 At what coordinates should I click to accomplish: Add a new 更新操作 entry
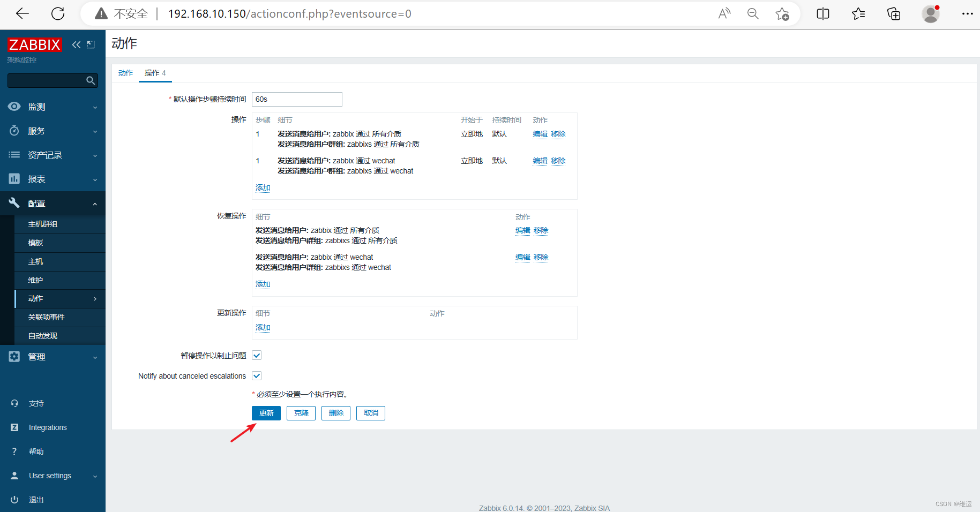click(263, 327)
